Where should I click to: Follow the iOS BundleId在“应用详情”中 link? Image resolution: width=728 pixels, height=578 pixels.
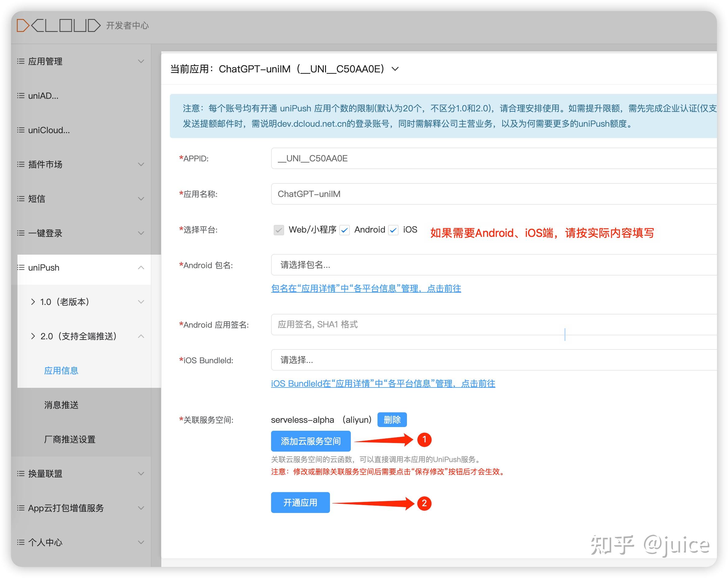(x=383, y=384)
